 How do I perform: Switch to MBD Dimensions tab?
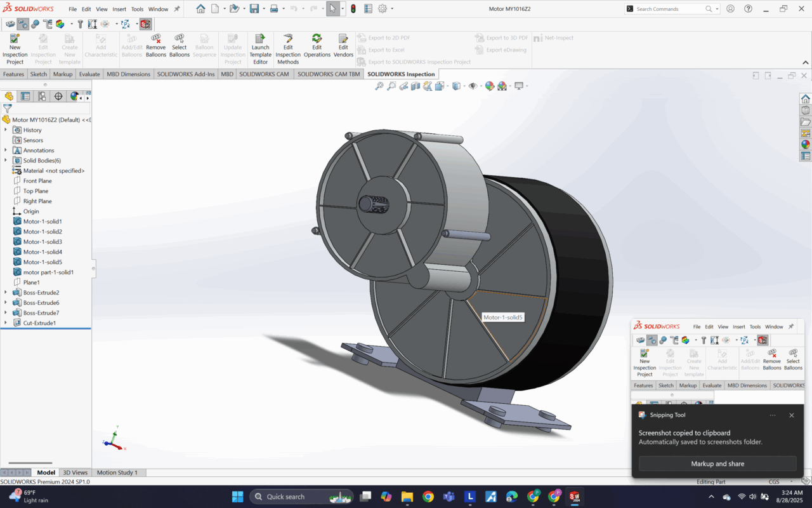point(128,74)
